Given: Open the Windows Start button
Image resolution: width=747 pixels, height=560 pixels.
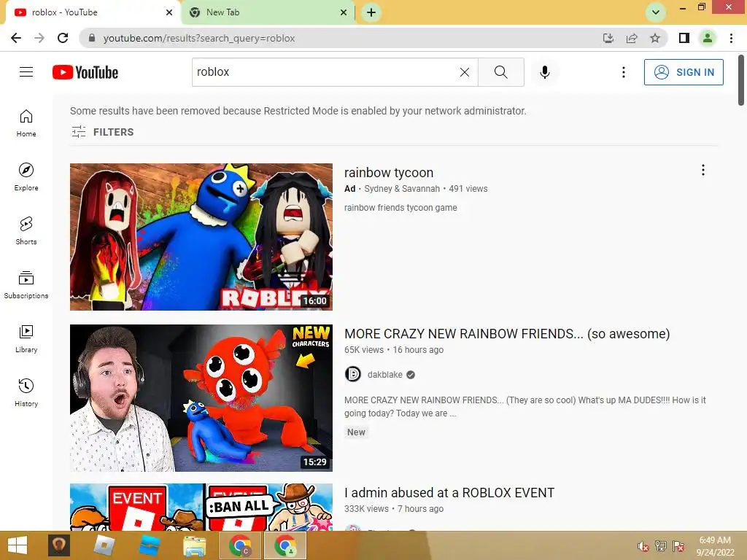Looking at the screenshot, I should coord(18,545).
